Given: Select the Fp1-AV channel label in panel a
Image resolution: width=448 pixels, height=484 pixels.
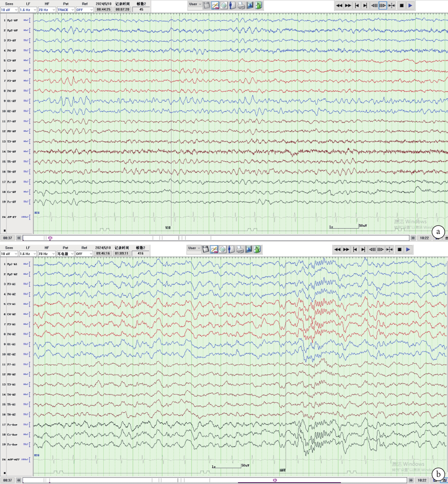Looking at the screenshot, I should (12, 20).
